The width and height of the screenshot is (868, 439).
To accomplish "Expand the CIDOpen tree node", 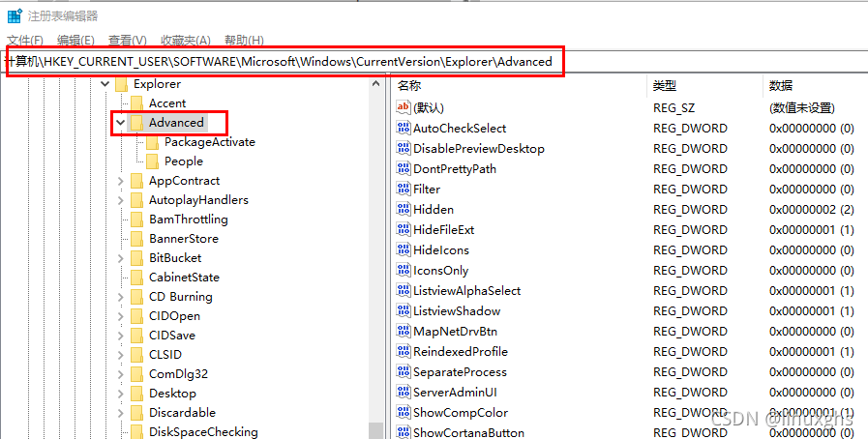I will click(x=121, y=316).
